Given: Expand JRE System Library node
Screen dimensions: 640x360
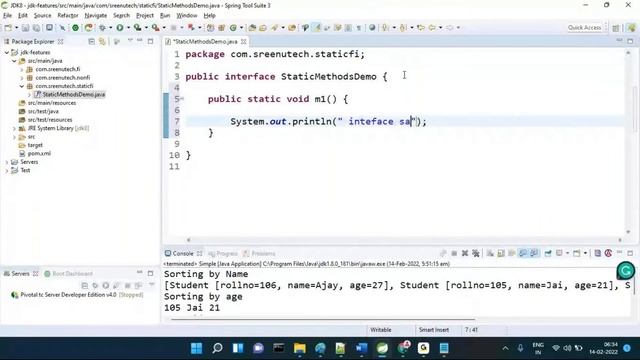Looking at the screenshot, I should click(14, 128).
